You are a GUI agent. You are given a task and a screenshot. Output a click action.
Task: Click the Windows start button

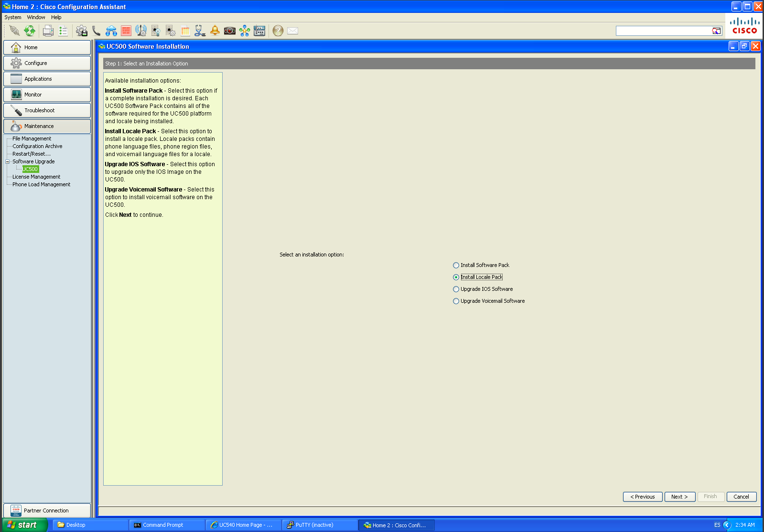24,525
